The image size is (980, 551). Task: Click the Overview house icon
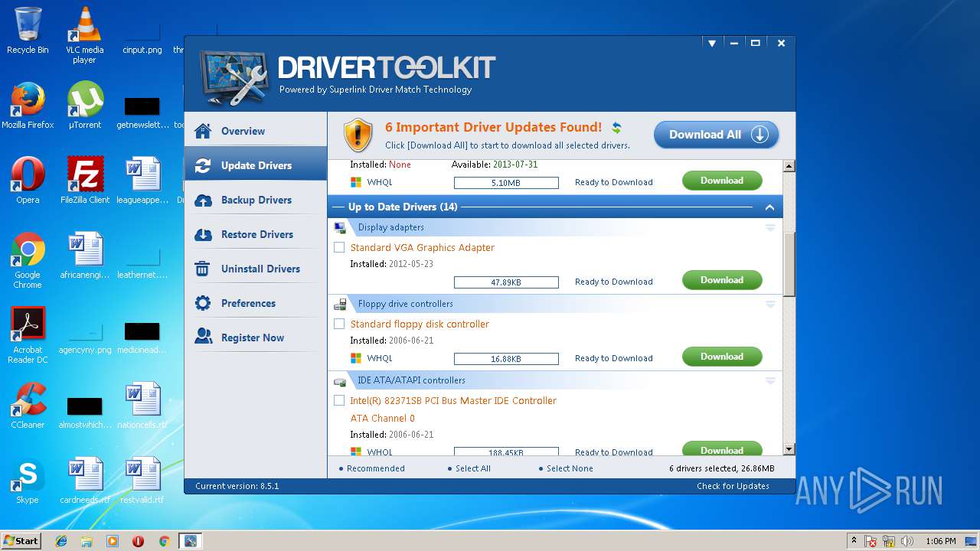pos(203,131)
